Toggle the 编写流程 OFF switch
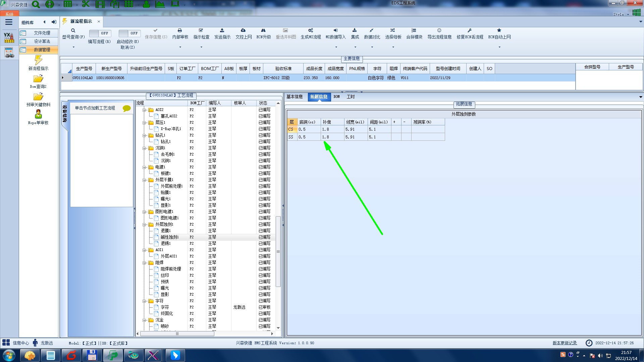Screen dimensions: 644x362 [100, 33]
